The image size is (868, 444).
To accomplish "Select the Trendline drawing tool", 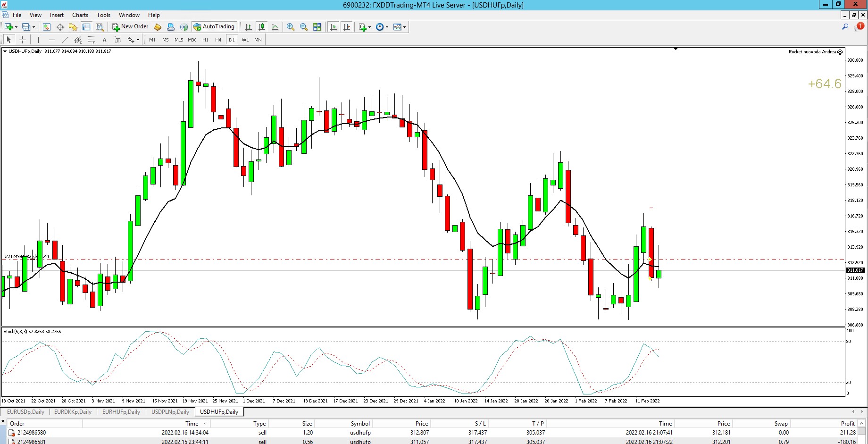I will point(65,40).
